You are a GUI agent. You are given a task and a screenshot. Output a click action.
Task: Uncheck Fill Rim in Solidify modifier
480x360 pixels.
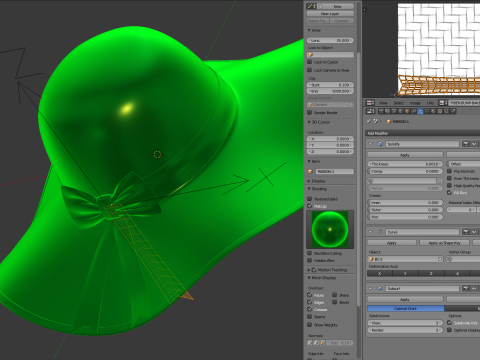tap(449, 192)
